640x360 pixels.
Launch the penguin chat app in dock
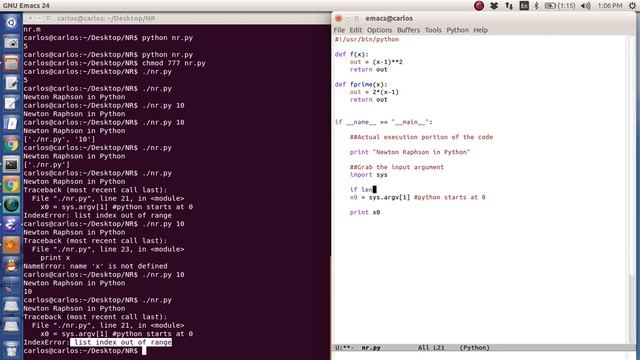click(x=11, y=266)
